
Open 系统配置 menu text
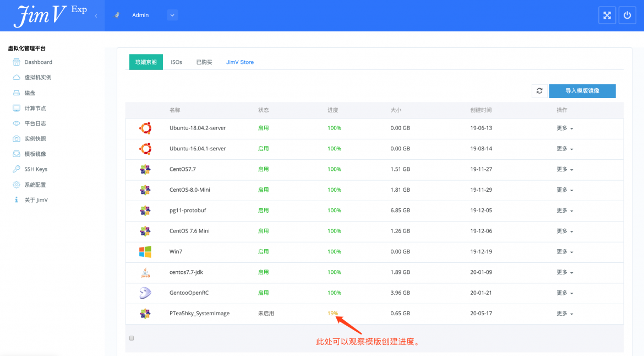coord(35,185)
